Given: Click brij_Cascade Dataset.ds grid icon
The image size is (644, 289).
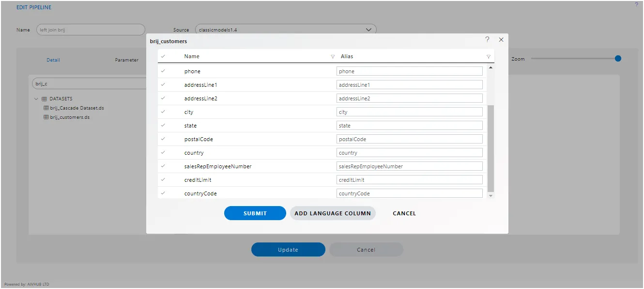Looking at the screenshot, I should 46,108.
